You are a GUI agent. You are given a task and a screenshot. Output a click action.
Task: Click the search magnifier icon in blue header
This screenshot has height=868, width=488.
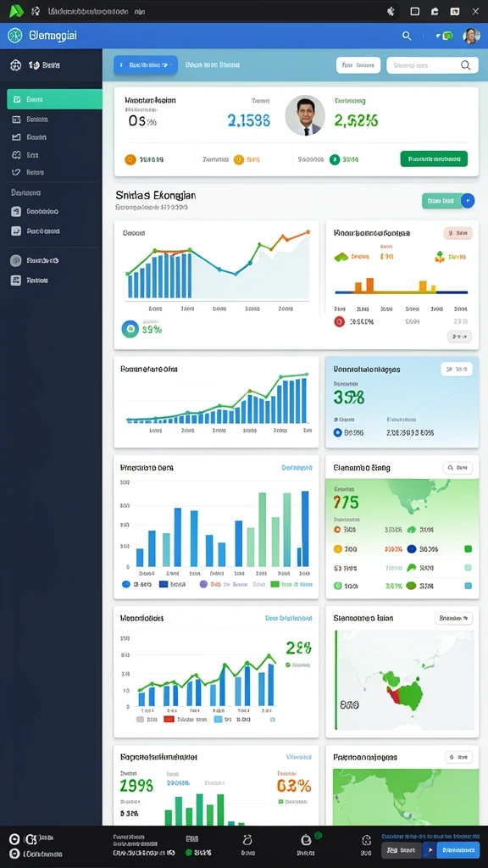coord(407,36)
